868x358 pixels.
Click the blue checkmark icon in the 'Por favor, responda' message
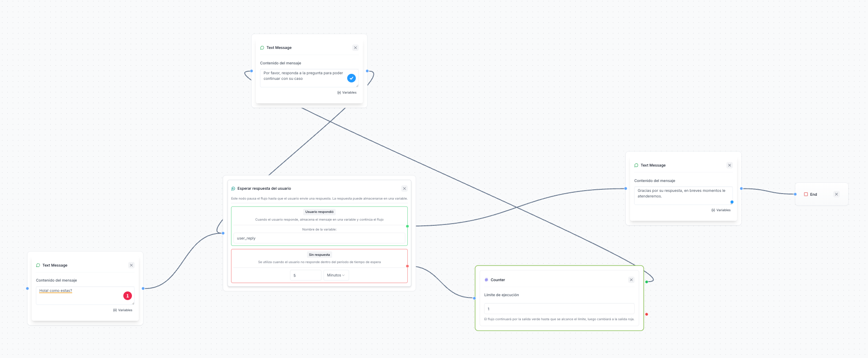(351, 78)
